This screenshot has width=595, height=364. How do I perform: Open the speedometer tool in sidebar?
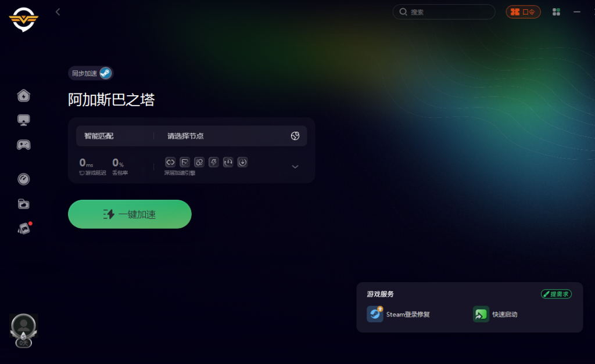(x=23, y=179)
